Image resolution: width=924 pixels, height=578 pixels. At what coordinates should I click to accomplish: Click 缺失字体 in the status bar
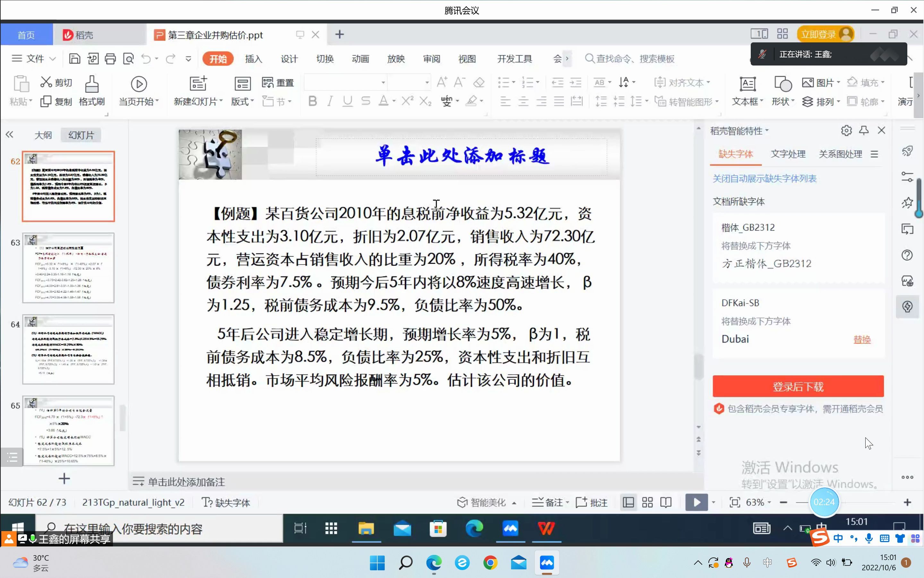pos(226,502)
